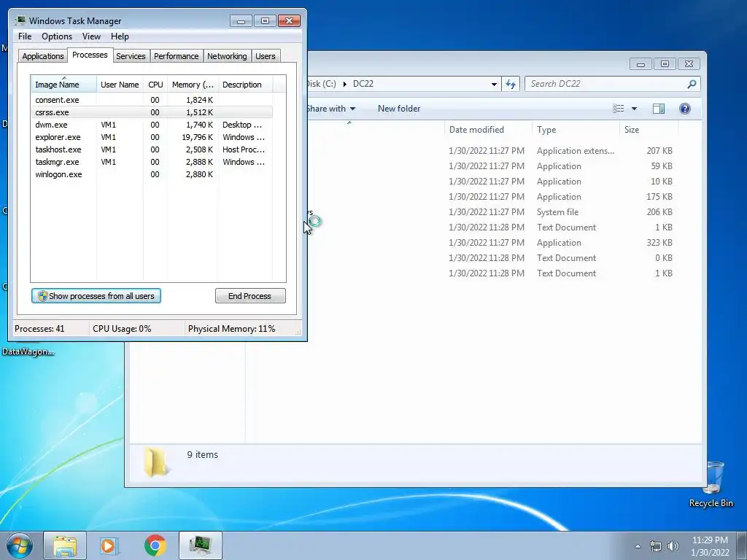This screenshot has width=747, height=560.
Task: Open the Start menu orb
Action: [x=20, y=545]
